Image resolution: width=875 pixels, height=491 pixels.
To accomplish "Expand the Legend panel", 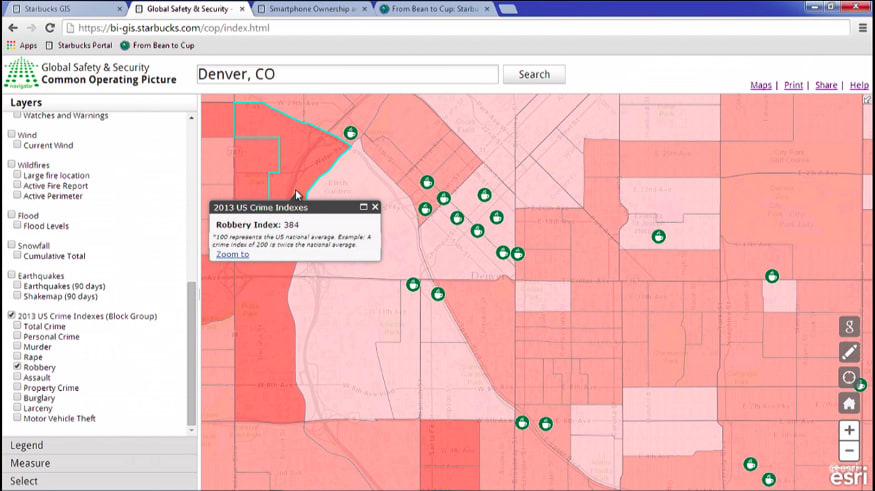I will (x=100, y=445).
